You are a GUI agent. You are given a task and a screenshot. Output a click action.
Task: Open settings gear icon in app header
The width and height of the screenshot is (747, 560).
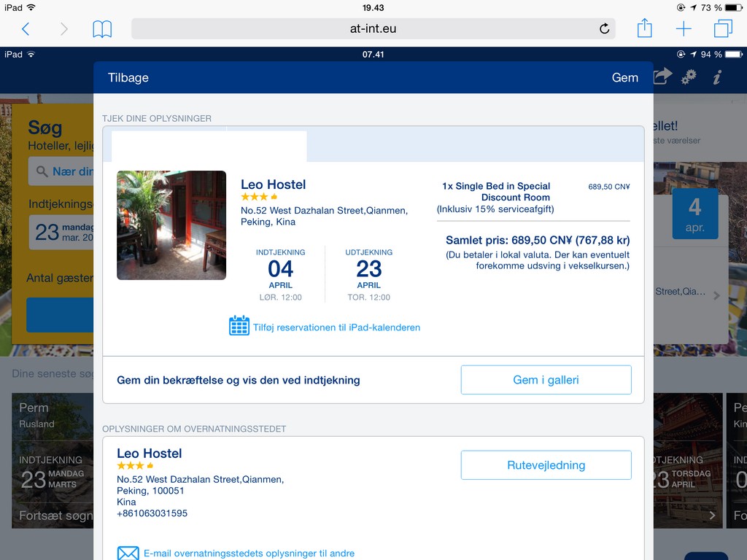click(689, 77)
